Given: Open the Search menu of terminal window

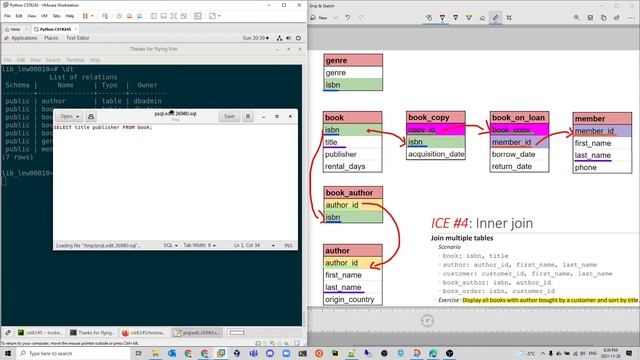Looking at the screenshot, I should [x=53, y=60].
